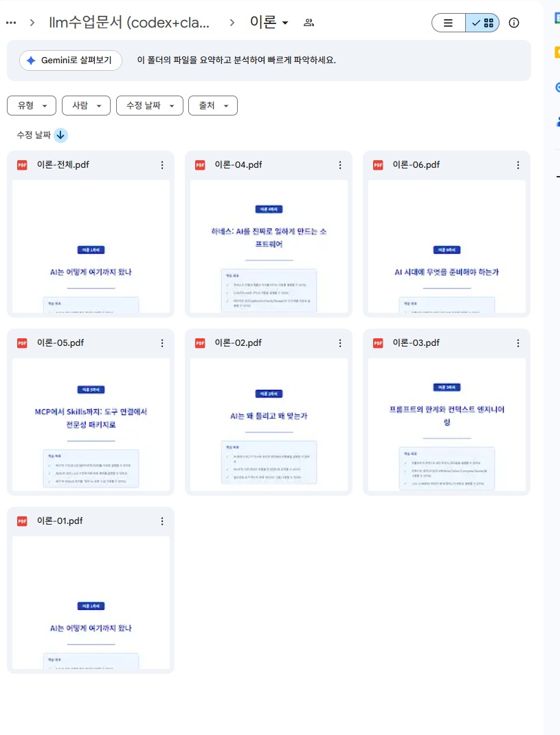Select the 이론-05.pdf thumbnail preview
Viewport: 560px width, 735px height.
click(91, 425)
